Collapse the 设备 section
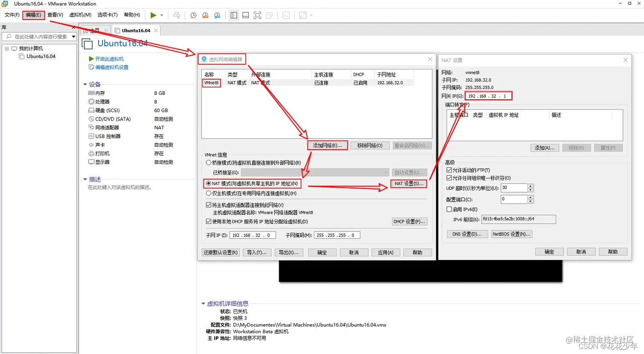644x354 pixels. click(x=85, y=84)
